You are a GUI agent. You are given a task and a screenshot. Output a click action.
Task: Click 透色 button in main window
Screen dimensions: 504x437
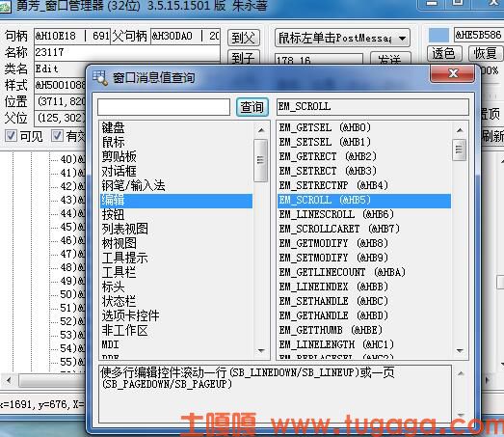(444, 53)
